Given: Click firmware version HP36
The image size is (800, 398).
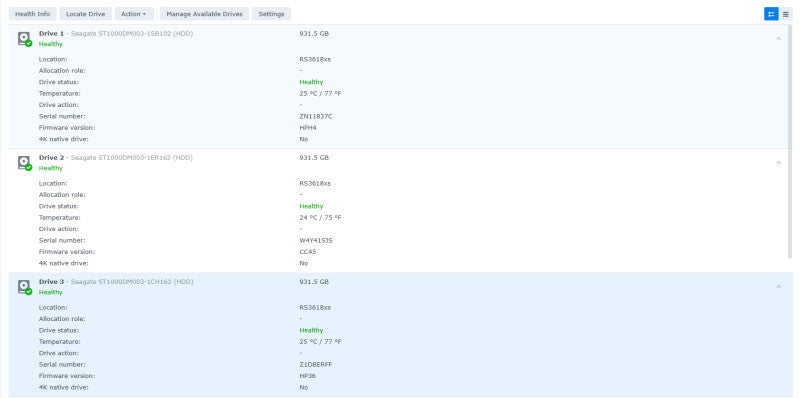Looking at the screenshot, I should pyautogui.click(x=308, y=376).
